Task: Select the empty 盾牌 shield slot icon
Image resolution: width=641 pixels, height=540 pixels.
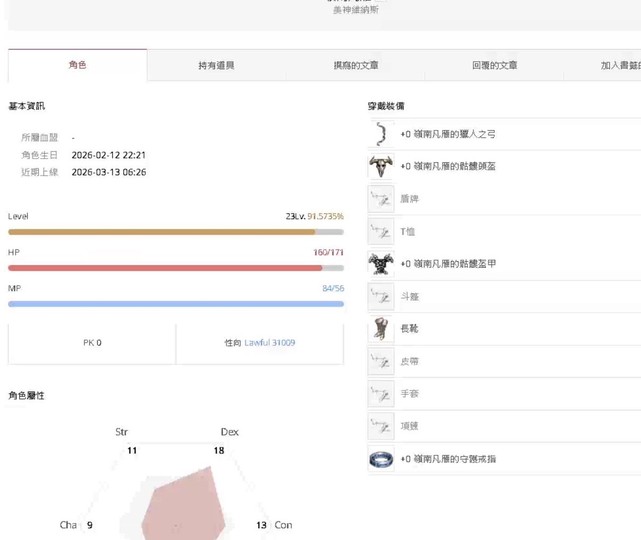Action: point(381,199)
